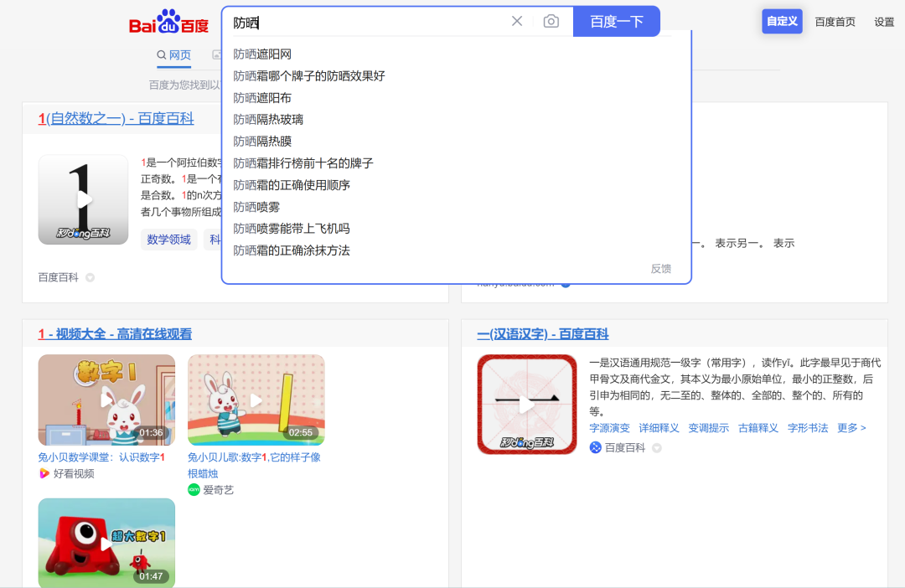
Task: Play the video in the 一(汉语汉字) card
Action: [x=527, y=403]
